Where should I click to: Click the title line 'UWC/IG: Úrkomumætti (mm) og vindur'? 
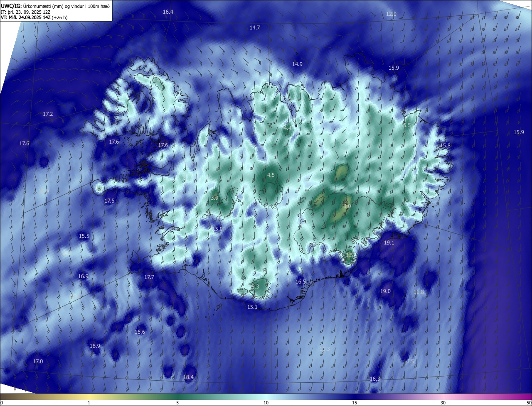56,6
